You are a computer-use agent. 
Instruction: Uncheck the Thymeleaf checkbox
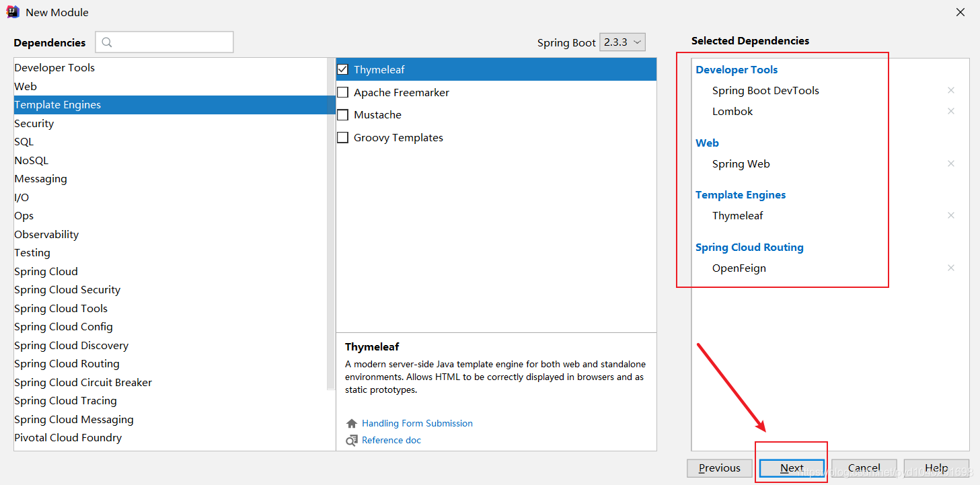tap(342, 69)
